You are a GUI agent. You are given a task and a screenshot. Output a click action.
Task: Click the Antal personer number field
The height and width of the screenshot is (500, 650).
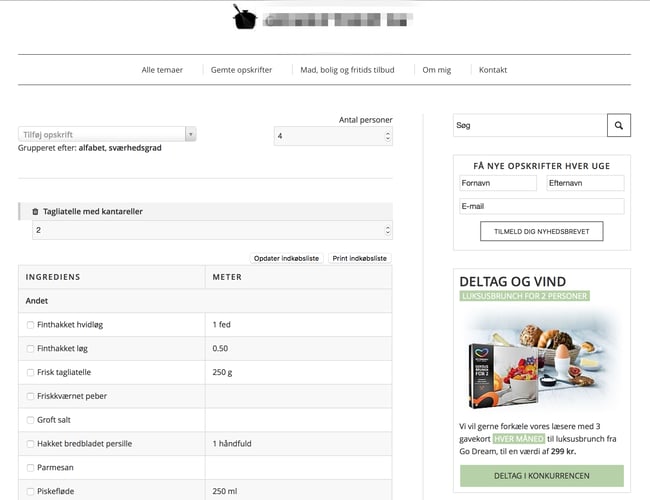click(333, 136)
